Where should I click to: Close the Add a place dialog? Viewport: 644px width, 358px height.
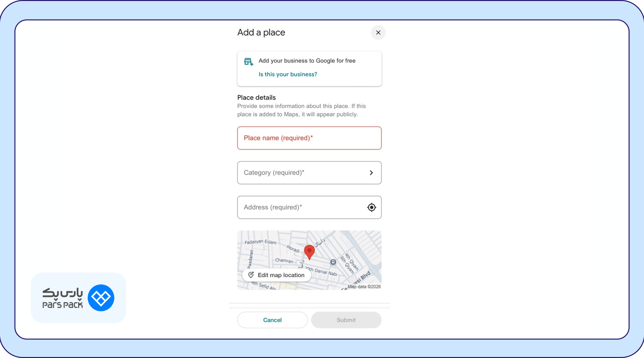point(378,32)
